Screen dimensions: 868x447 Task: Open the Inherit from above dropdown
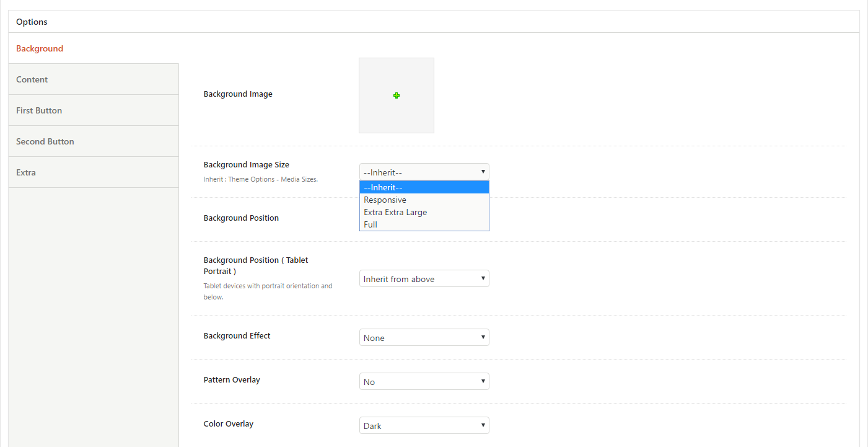[424, 279]
